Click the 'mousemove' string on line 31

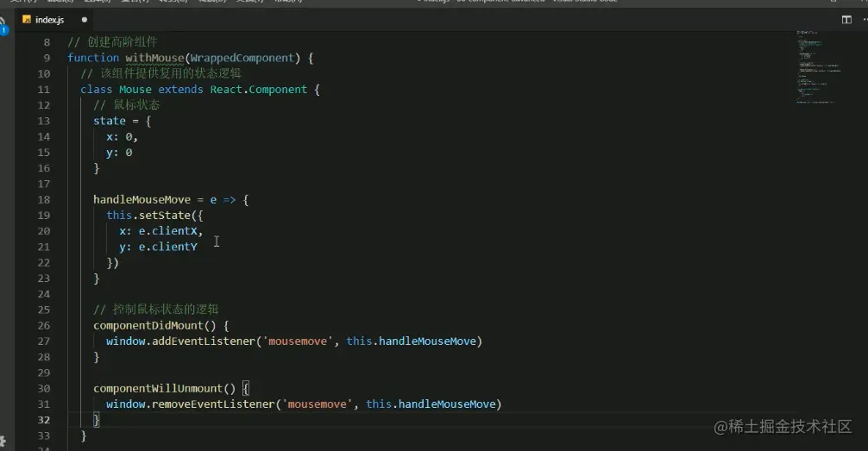[x=318, y=404]
